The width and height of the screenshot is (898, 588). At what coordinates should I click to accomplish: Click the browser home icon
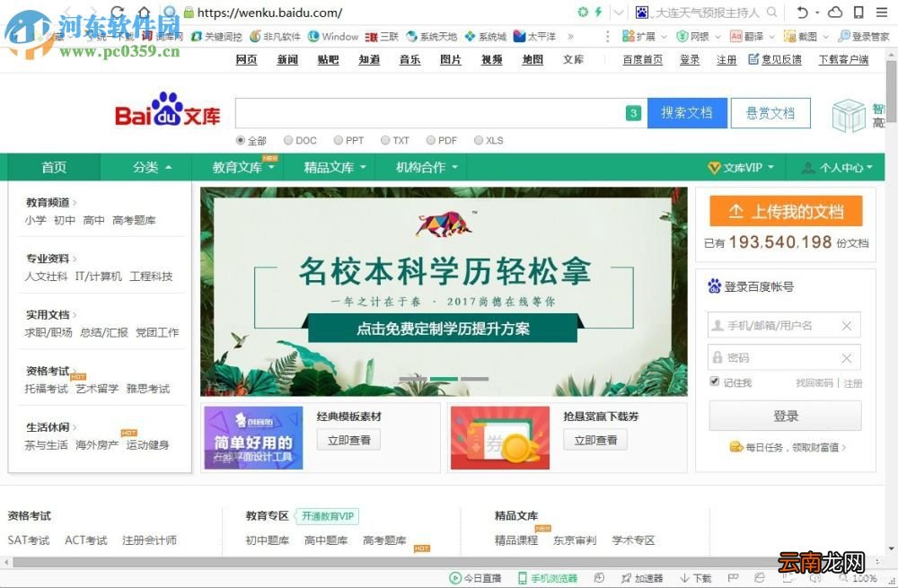(x=145, y=12)
